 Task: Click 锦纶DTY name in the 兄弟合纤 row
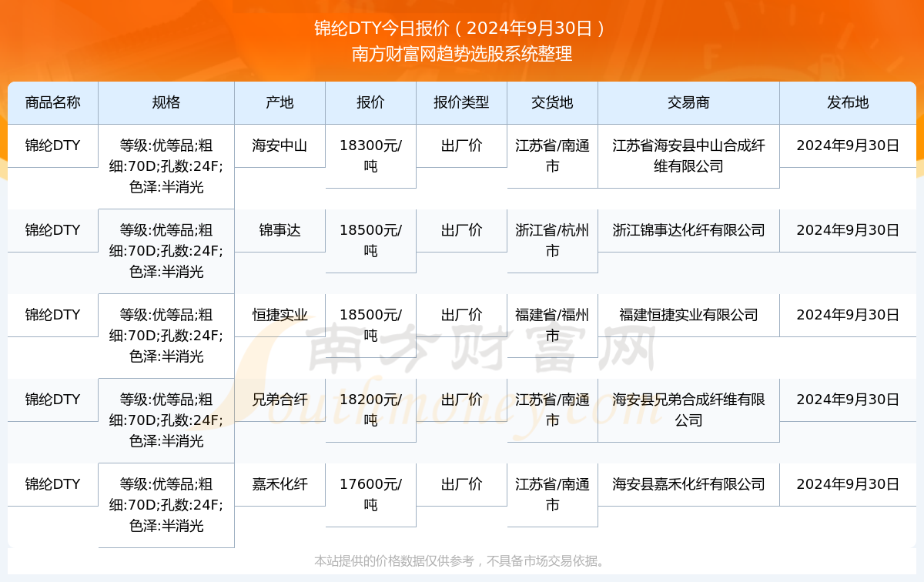click(52, 400)
